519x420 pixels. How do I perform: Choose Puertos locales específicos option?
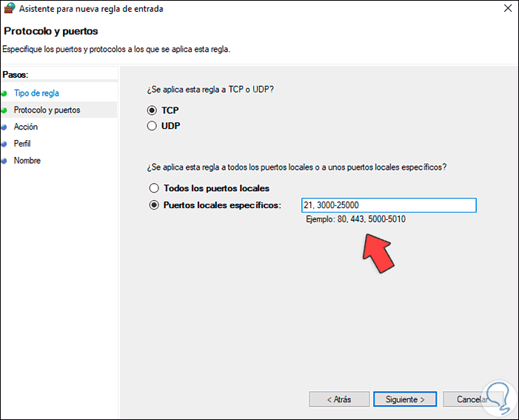(x=154, y=205)
